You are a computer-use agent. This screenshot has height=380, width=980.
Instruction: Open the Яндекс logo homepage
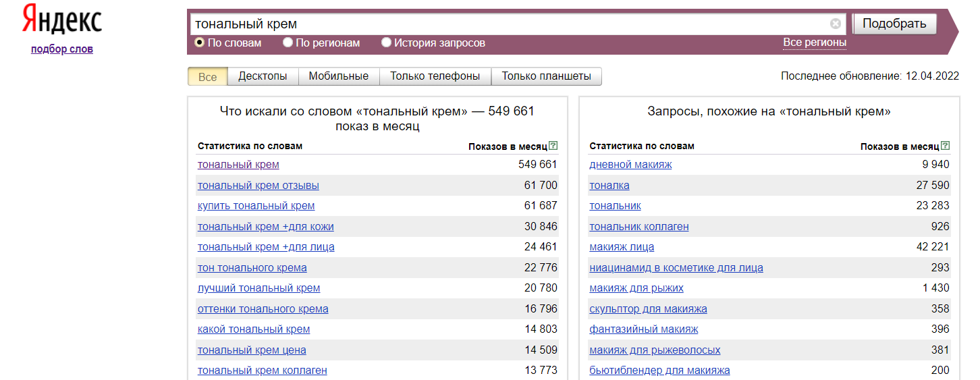tap(62, 19)
